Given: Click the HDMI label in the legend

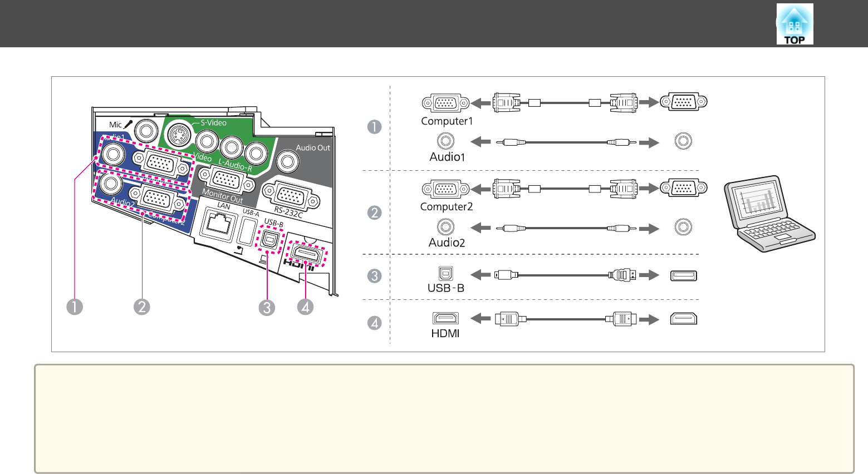Looking at the screenshot, I should [445, 333].
